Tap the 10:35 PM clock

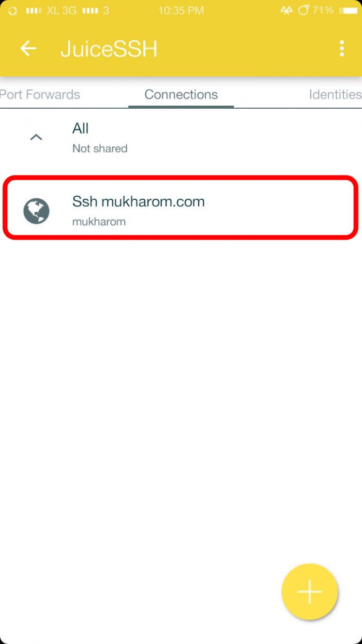[181, 10]
